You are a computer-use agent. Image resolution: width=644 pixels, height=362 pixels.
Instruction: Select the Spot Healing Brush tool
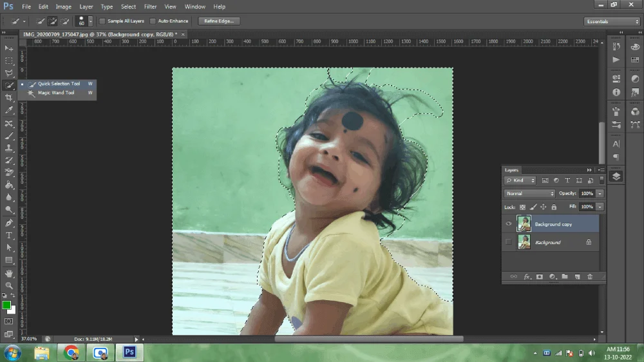tap(8, 123)
